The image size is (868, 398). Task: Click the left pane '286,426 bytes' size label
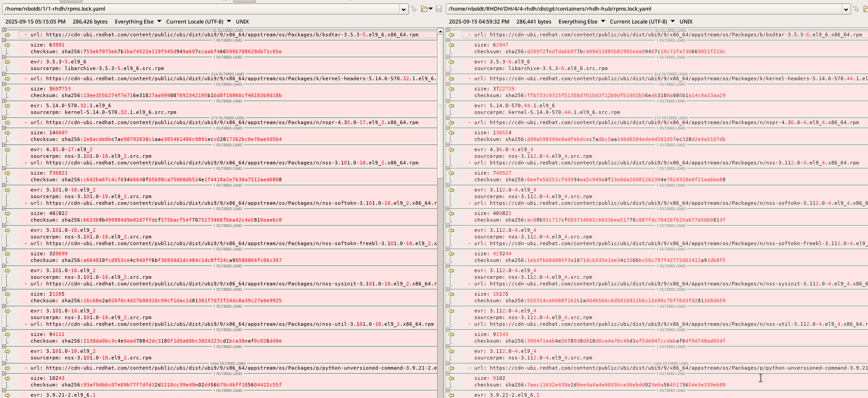(x=90, y=21)
